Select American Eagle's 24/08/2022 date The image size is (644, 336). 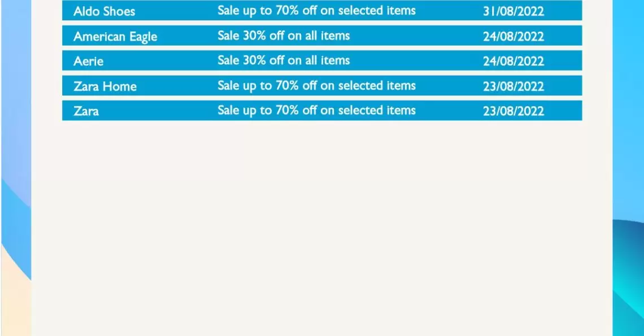(514, 37)
